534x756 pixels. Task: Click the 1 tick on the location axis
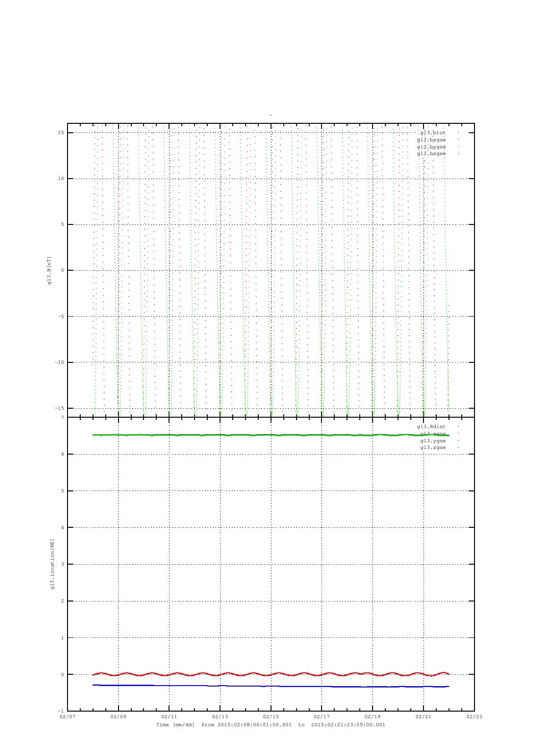tap(62, 638)
